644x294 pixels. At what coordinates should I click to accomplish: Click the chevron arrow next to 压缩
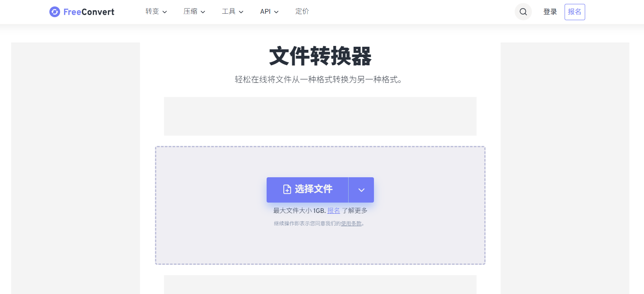(x=203, y=12)
